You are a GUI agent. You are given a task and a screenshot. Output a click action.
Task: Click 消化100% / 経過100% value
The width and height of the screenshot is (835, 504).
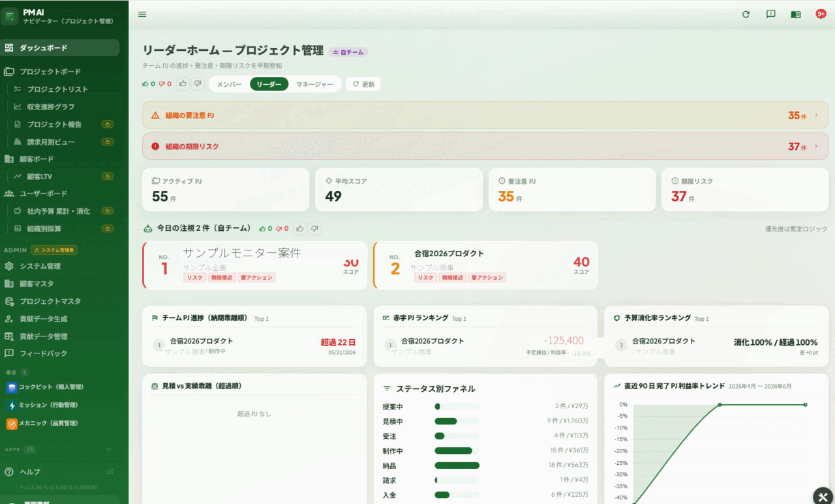tap(776, 342)
